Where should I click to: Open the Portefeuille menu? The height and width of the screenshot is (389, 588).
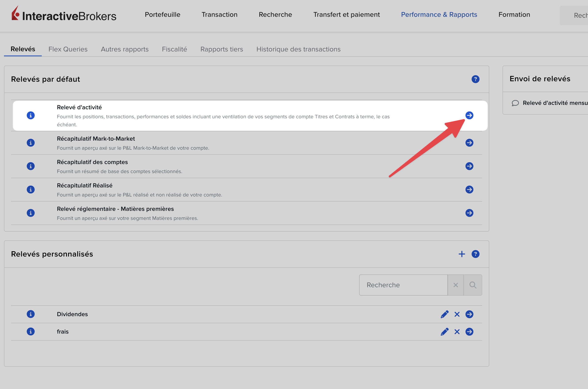coord(162,15)
